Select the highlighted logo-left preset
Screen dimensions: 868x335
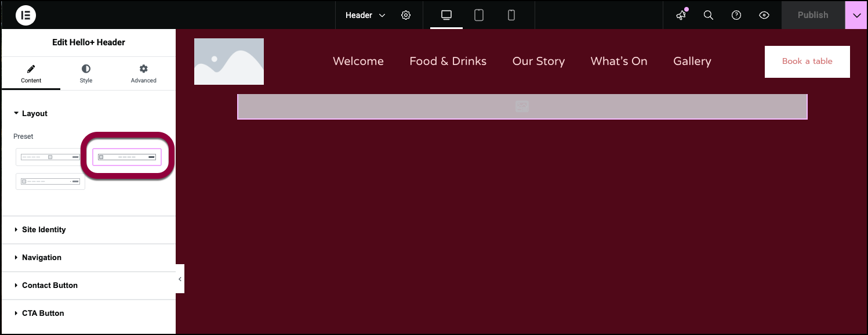127,157
